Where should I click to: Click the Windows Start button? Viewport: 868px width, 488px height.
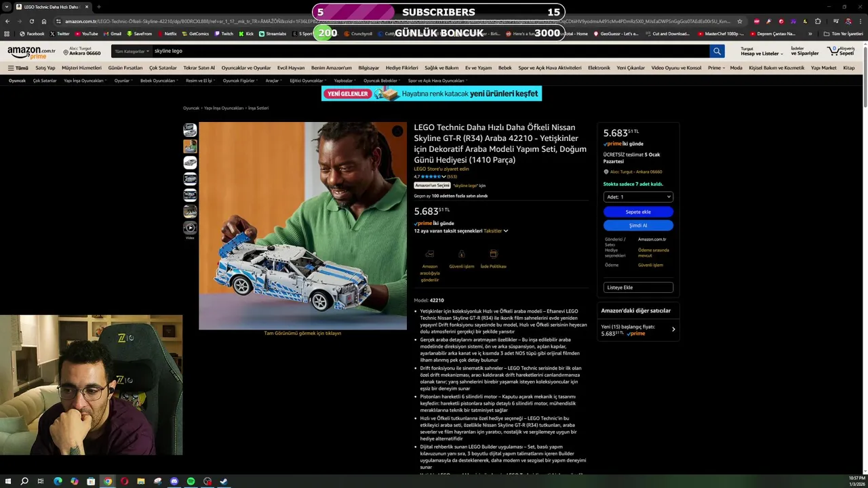(8, 481)
